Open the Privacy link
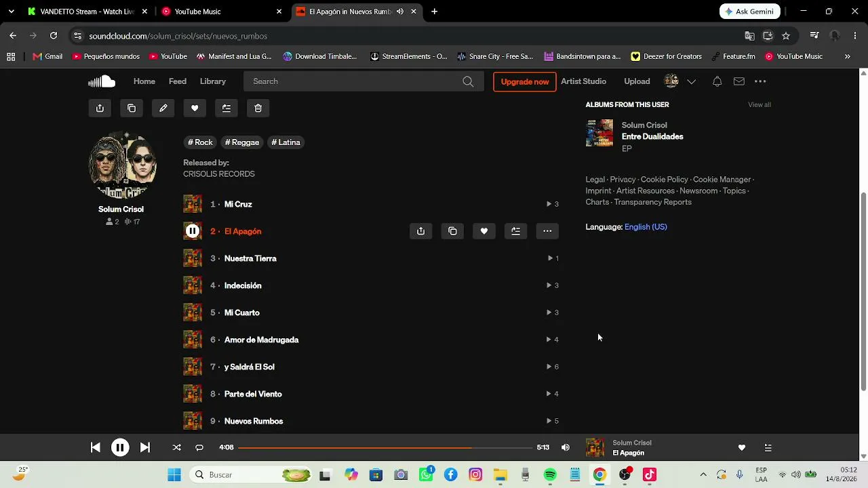868x488 pixels. [623, 180]
